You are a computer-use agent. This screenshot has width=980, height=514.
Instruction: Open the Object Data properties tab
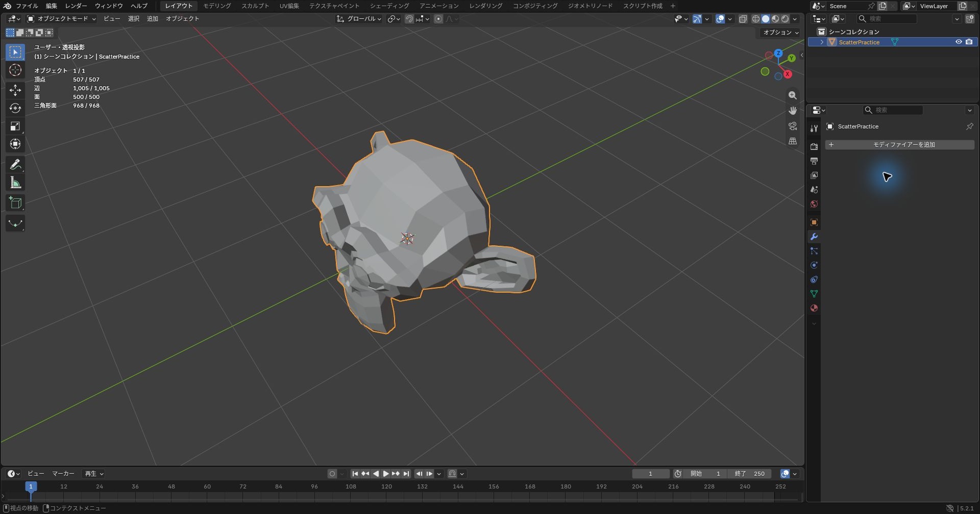click(814, 294)
